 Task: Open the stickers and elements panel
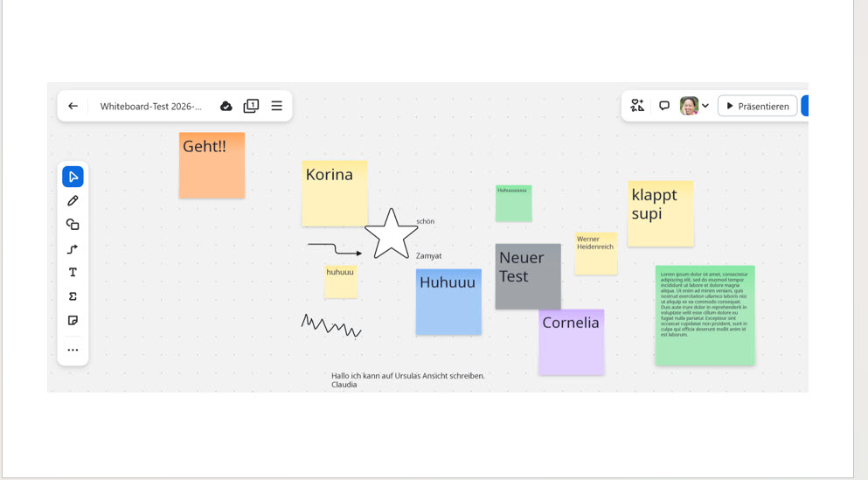637,106
